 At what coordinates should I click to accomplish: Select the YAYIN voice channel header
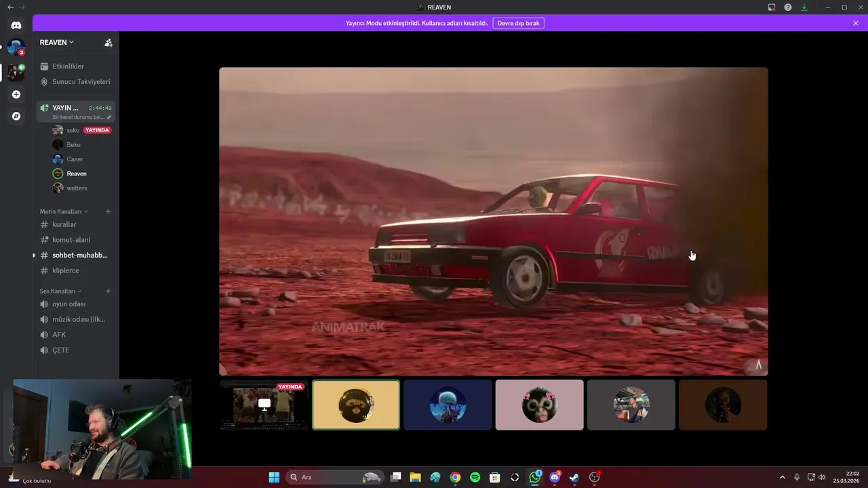click(75, 112)
